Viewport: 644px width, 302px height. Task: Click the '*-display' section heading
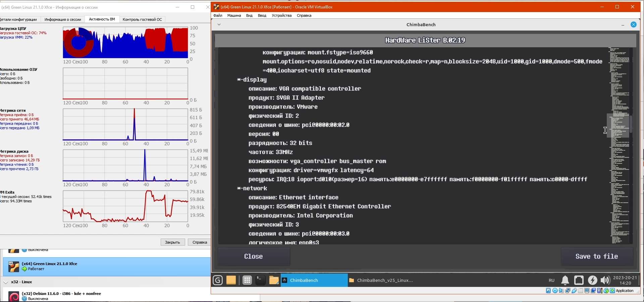[x=252, y=80]
